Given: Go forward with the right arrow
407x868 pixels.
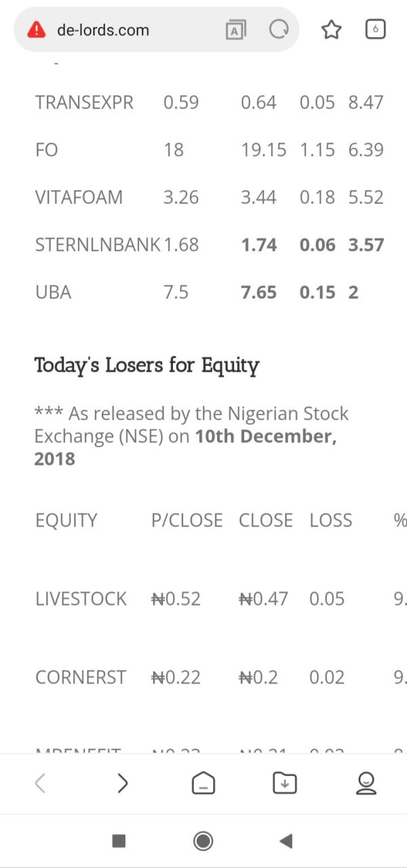Looking at the screenshot, I should tap(122, 783).
